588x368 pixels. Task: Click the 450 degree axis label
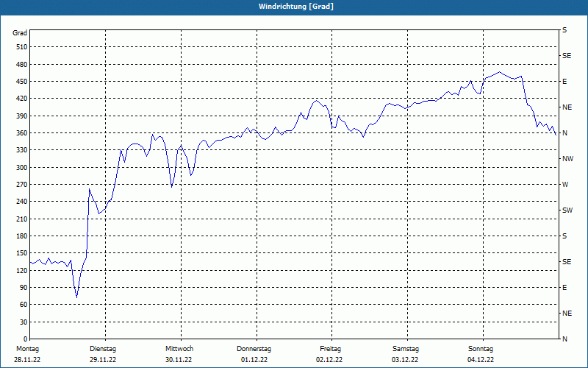[22, 82]
